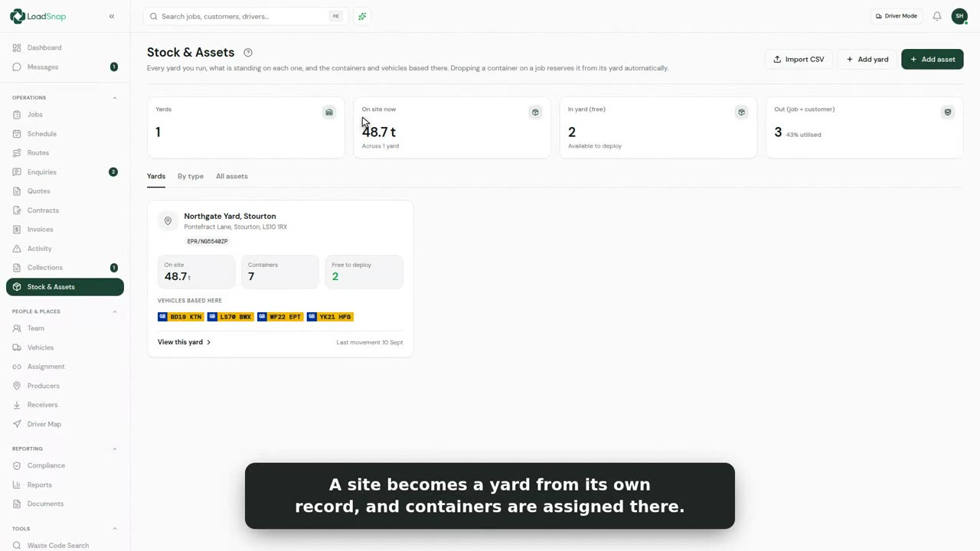Select the BD19 KTN vehicle plate
This screenshot has height=551, width=980.
click(x=181, y=317)
